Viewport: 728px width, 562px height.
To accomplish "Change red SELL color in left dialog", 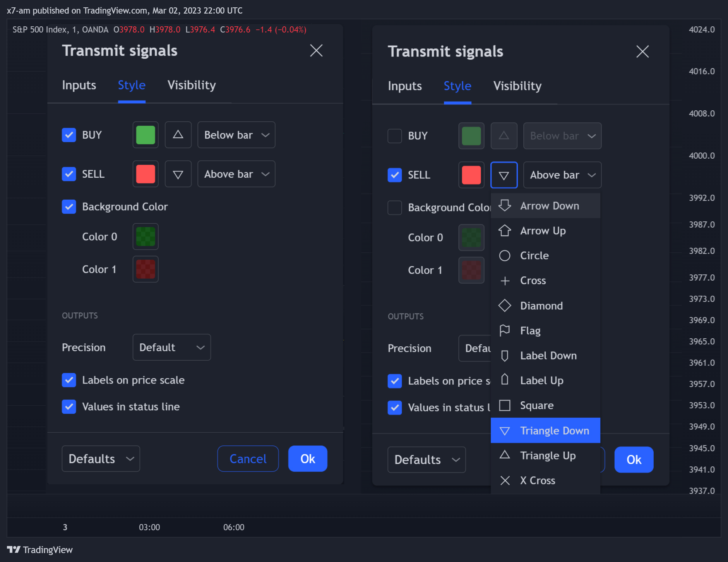I will [146, 174].
